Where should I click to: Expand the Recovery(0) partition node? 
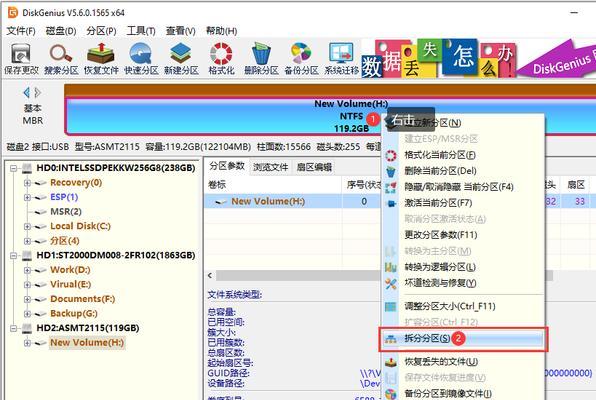click(27, 183)
